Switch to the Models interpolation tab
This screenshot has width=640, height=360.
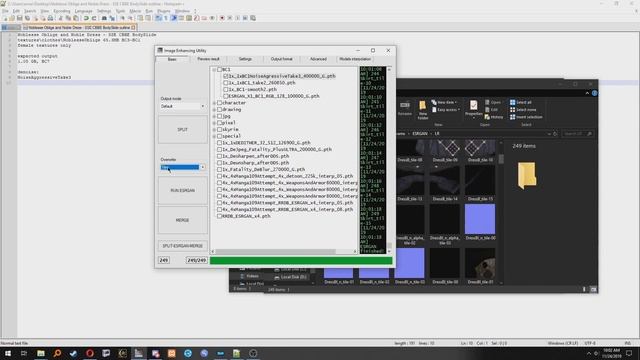(355, 59)
